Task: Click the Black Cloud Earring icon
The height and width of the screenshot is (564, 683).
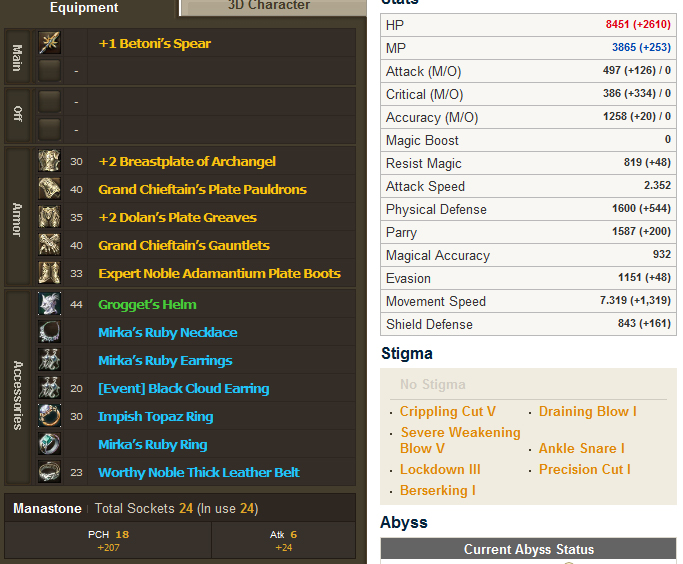Action: click(x=49, y=388)
